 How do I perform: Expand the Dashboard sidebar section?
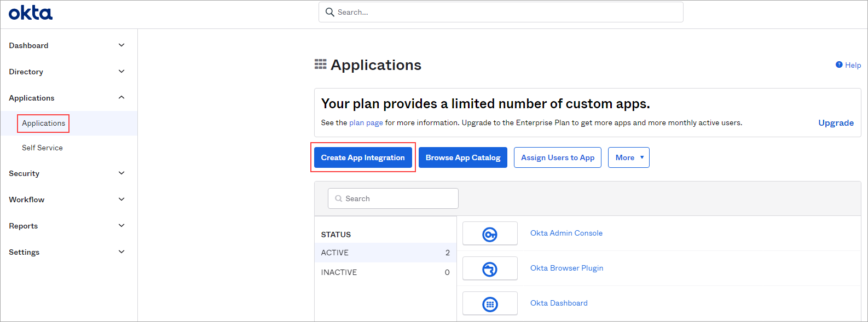(121, 45)
